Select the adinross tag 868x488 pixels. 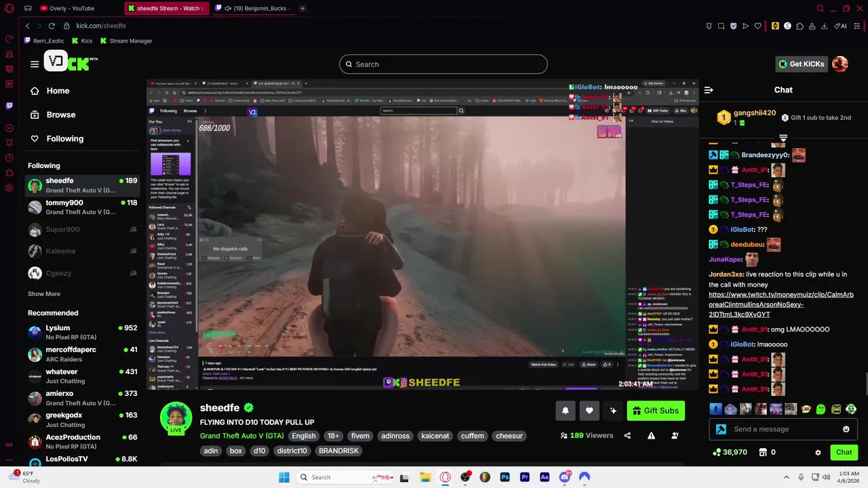tap(395, 436)
